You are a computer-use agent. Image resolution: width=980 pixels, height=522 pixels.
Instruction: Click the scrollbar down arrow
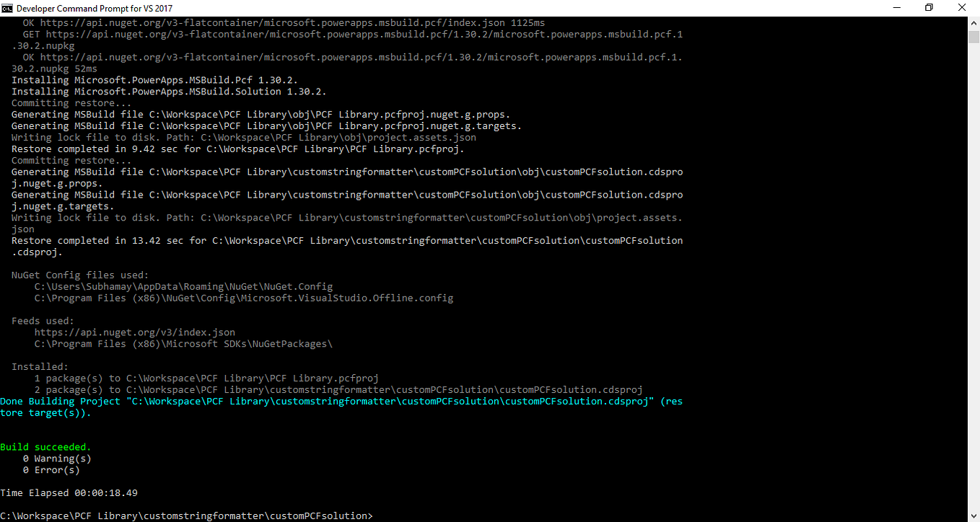974,516
